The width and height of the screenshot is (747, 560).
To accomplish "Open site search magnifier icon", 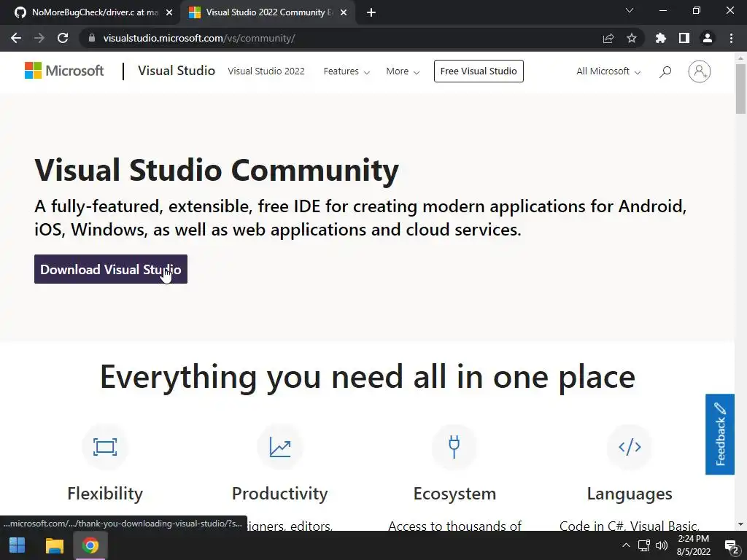I will pos(665,71).
